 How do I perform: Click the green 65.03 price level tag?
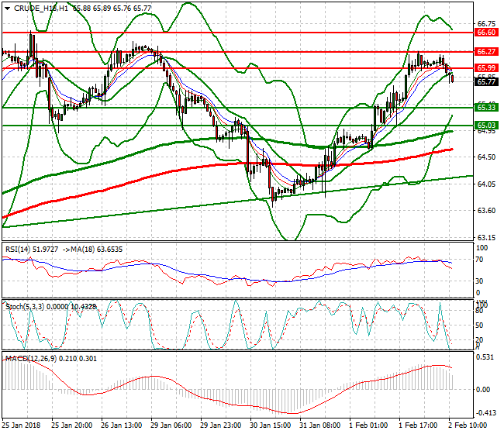(x=486, y=126)
